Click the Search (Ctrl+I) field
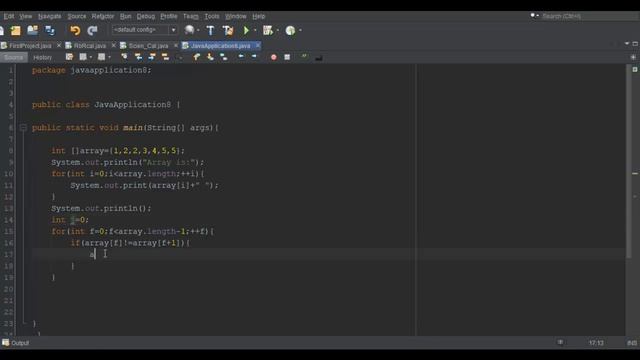 coord(588,16)
